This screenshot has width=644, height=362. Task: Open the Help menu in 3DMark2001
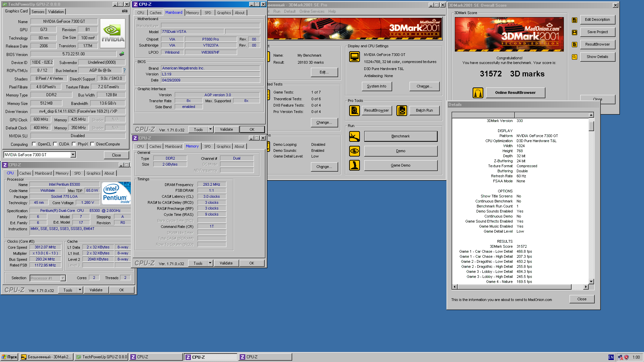tap(332, 11)
